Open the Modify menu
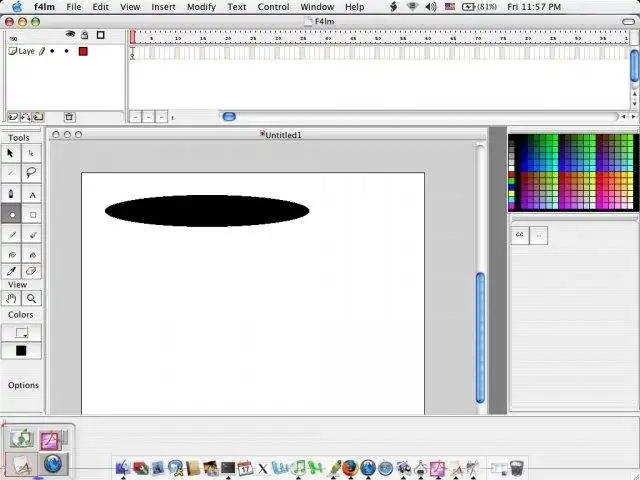 tap(201, 7)
